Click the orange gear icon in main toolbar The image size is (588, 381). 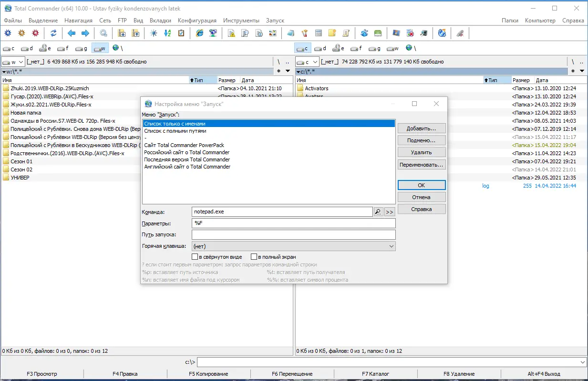21,33
